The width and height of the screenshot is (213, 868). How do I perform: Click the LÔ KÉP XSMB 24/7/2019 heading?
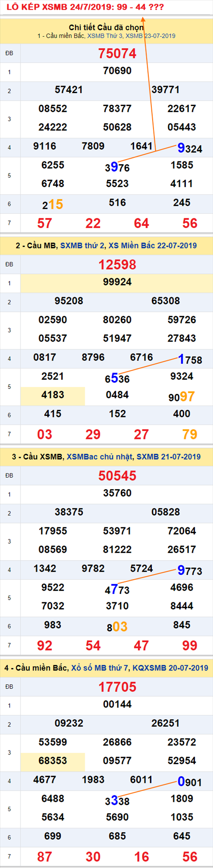85,7
